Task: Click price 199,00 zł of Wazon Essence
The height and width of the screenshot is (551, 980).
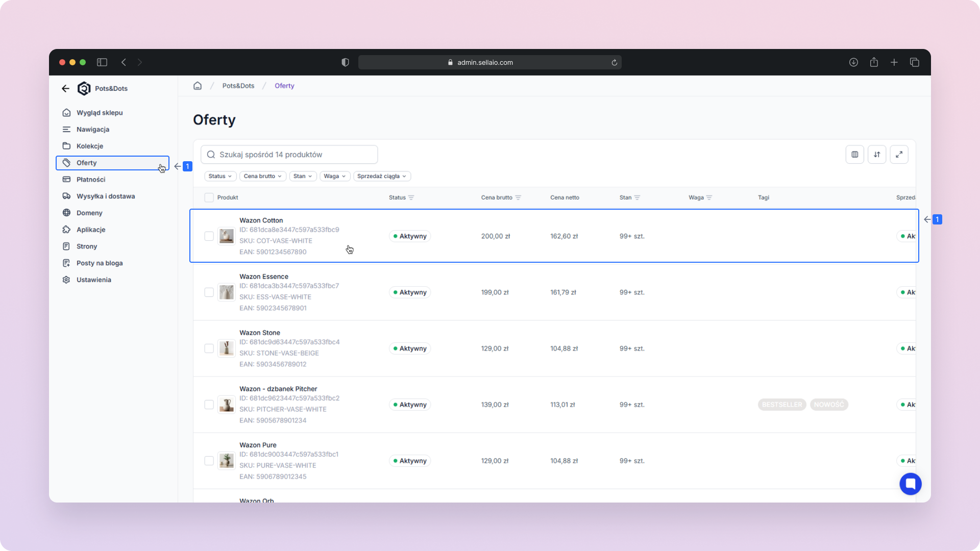Action: coord(495,292)
